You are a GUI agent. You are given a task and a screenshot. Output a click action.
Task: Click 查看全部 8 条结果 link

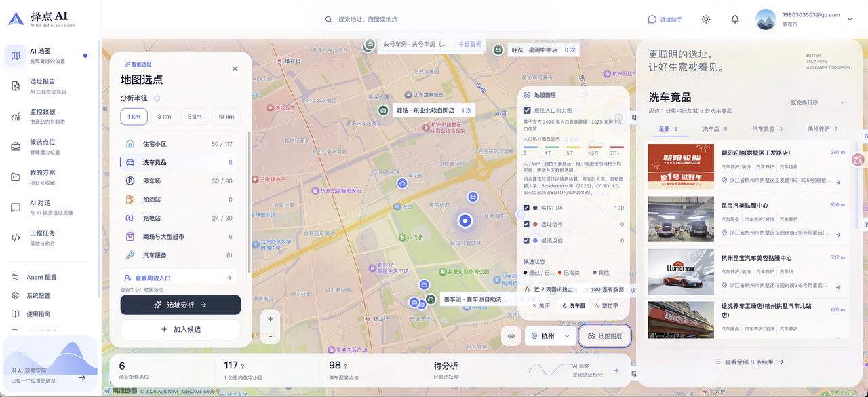[x=749, y=362]
